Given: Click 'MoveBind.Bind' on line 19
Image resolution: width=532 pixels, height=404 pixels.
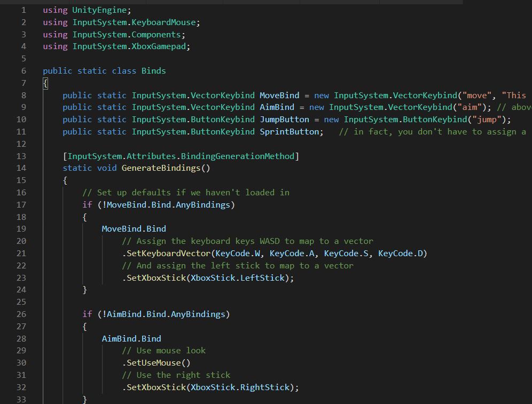Looking at the screenshot, I should (134, 229).
